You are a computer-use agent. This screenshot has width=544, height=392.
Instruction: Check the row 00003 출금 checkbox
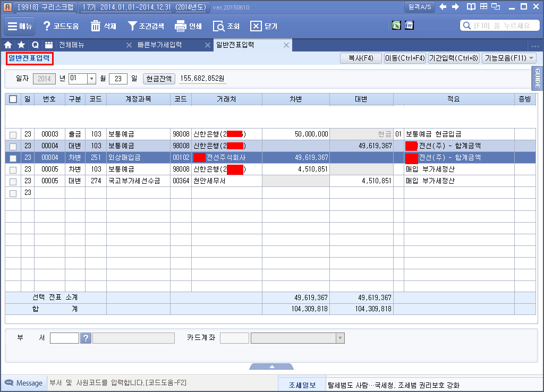(x=13, y=134)
